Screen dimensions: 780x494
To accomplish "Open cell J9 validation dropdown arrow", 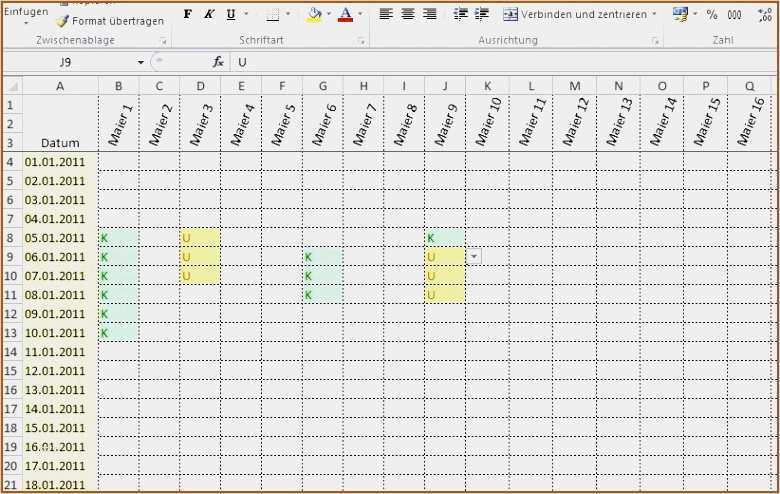I will 473,257.
